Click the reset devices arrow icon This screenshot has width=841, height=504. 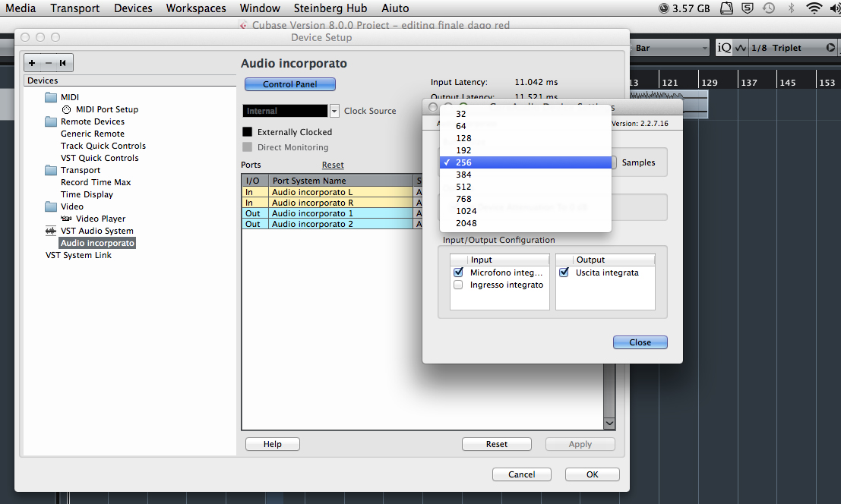(63, 63)
